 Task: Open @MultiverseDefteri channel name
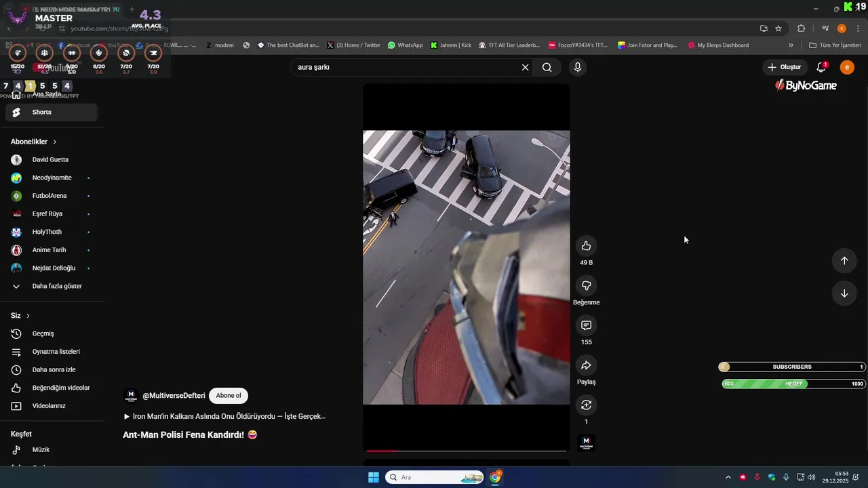pos(174,396)
